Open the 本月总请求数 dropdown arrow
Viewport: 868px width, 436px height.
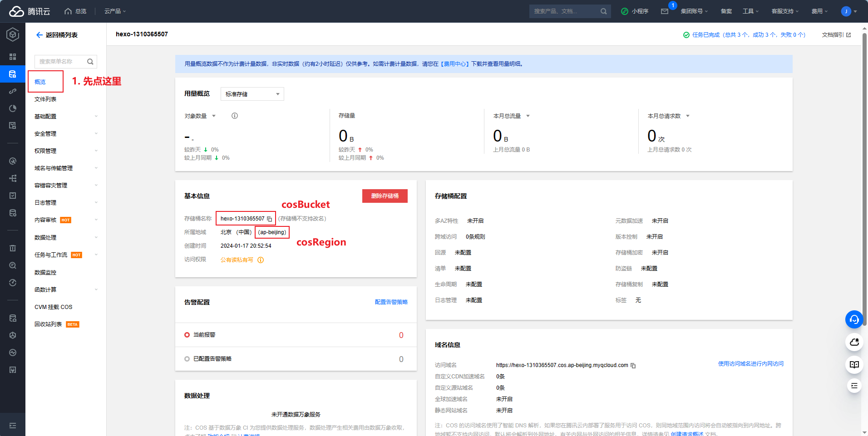click(688, 116)
